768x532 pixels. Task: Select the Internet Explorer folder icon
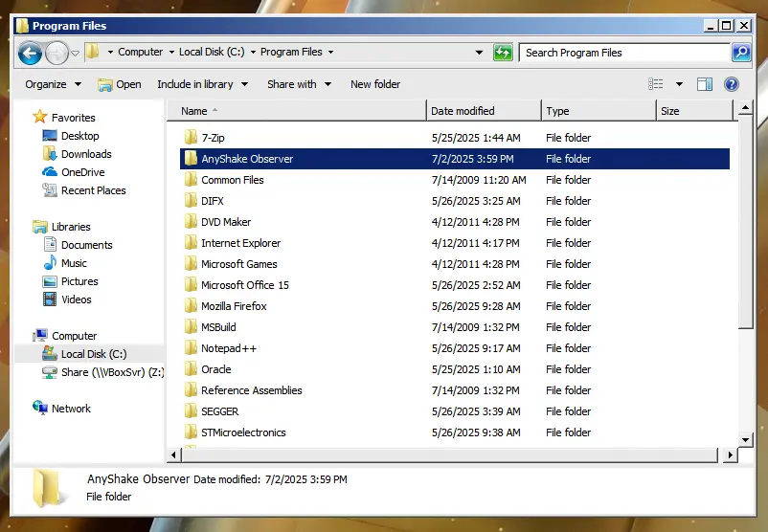pos(191,243)
